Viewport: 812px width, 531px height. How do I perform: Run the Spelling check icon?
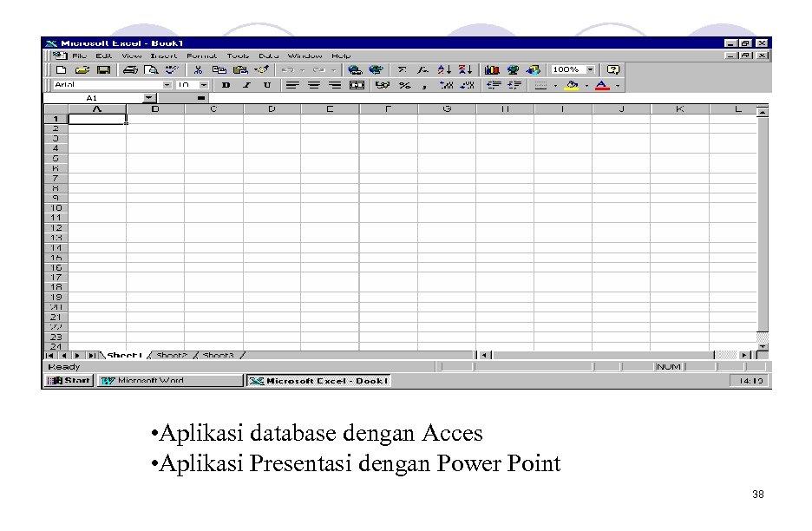[172, 70]
